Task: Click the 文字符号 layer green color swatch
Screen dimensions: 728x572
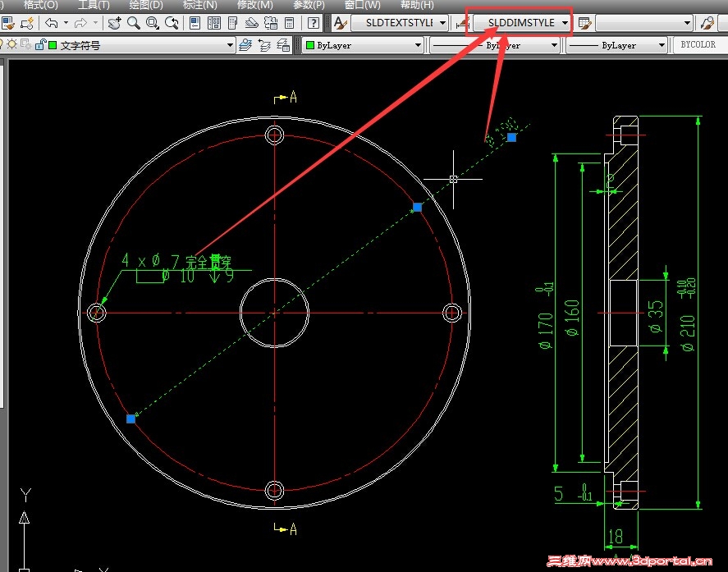Action: (53, 45)
